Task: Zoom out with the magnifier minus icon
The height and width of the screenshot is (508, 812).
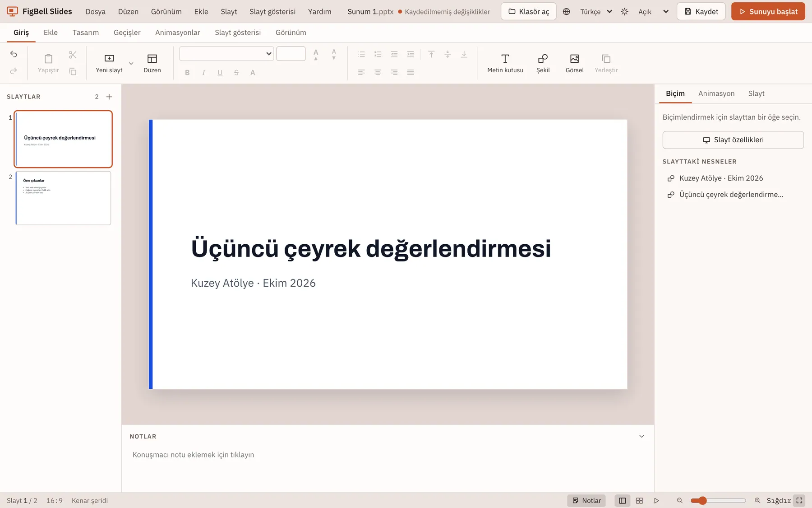Action: click(x=679, y=500)
